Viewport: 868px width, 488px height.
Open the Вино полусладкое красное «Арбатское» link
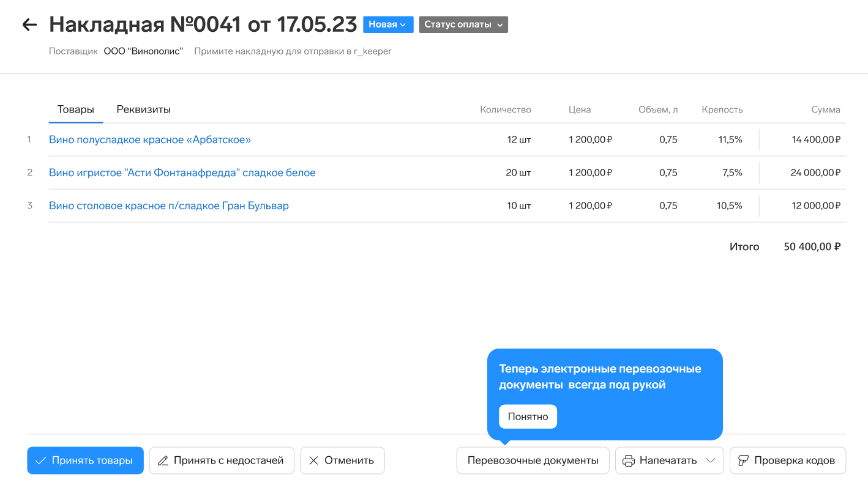pyautogui.click(x=150, y=139)
